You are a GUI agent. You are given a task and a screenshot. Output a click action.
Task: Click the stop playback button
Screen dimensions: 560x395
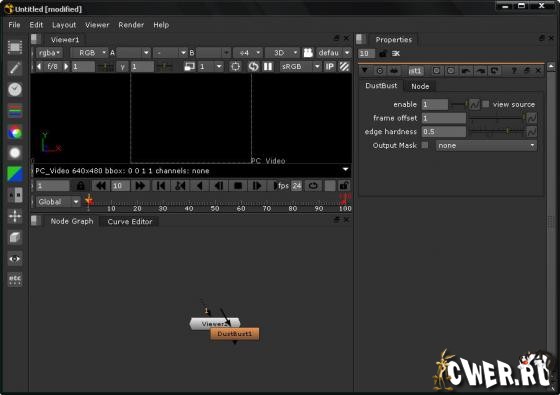[x=238, y=186]
